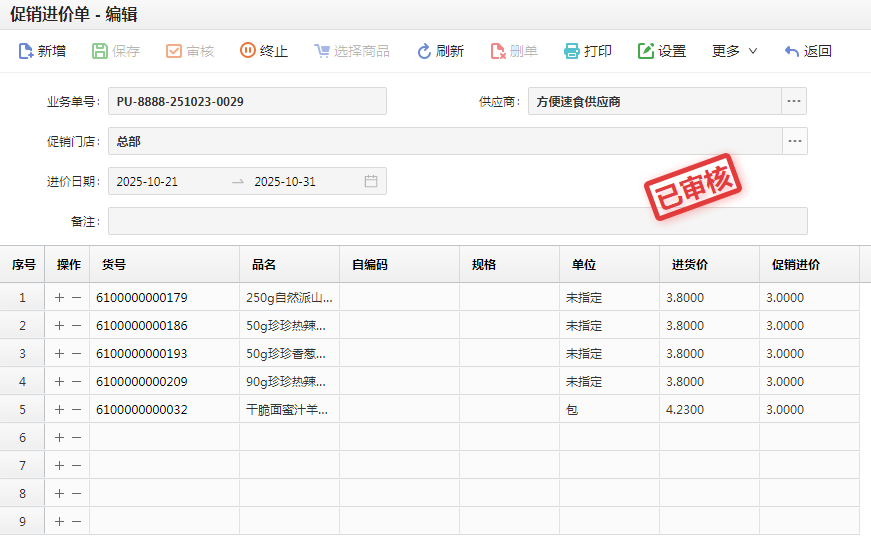This screenshot has height=537, width=871.
Task: Remove row 3 using minus icon
Action: tap(76, 354)
